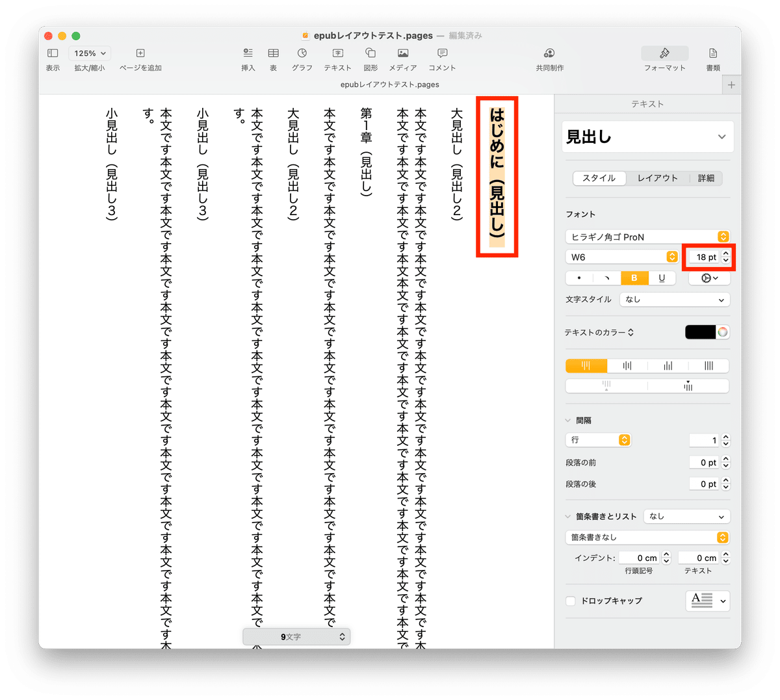This screenshot has width=780, height=700.
Task: Increase paragraph indent level
Action: 688,386
